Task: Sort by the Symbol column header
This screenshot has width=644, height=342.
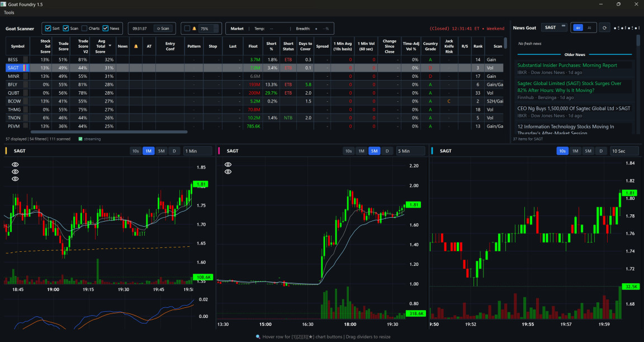Action: tap(18, 46)
